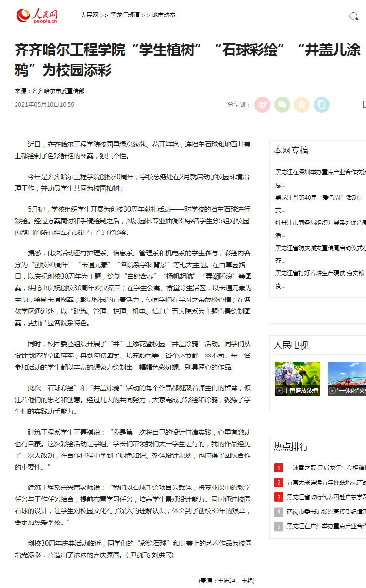
Task: Open the search magnifier icon
Action: [x=354, y=17]
